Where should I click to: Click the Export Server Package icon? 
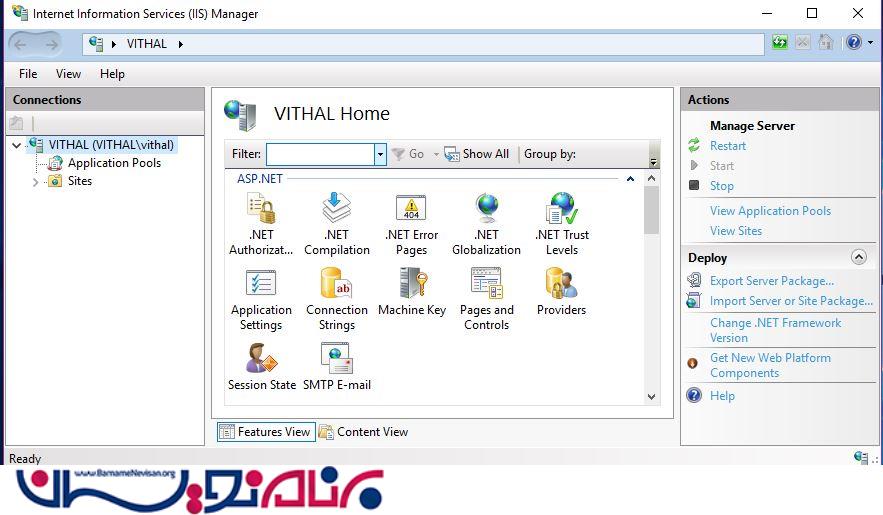[694, 280]
